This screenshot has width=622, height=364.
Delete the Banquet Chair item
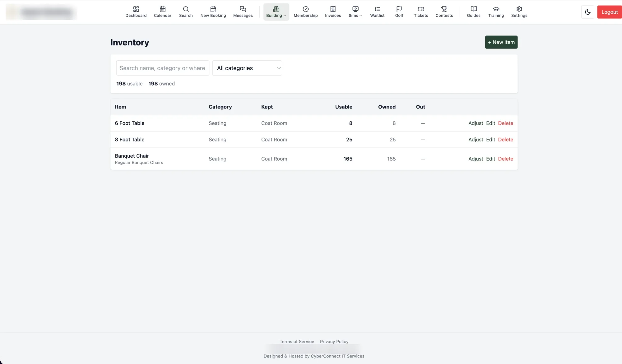[505, 159]
